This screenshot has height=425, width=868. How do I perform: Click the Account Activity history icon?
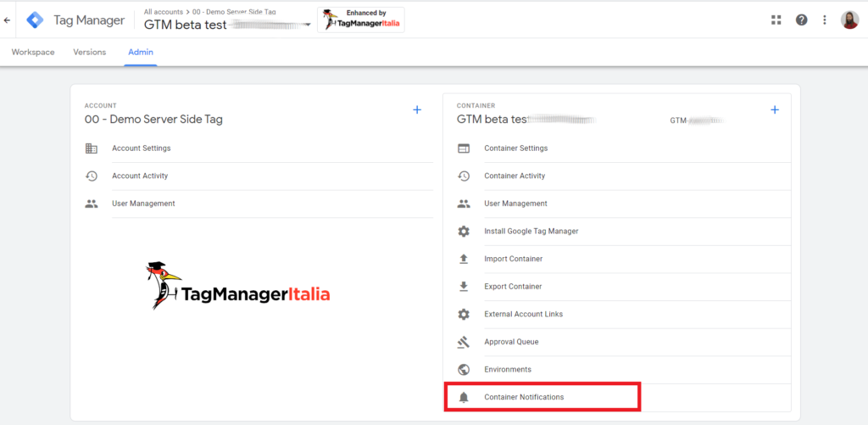tap(92, 176)
